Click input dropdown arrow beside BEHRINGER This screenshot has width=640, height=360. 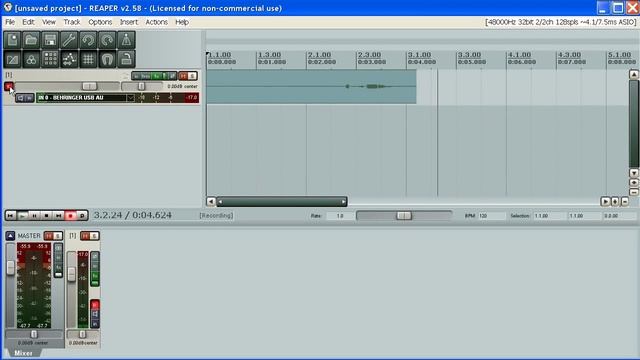(x=131, y=98)
